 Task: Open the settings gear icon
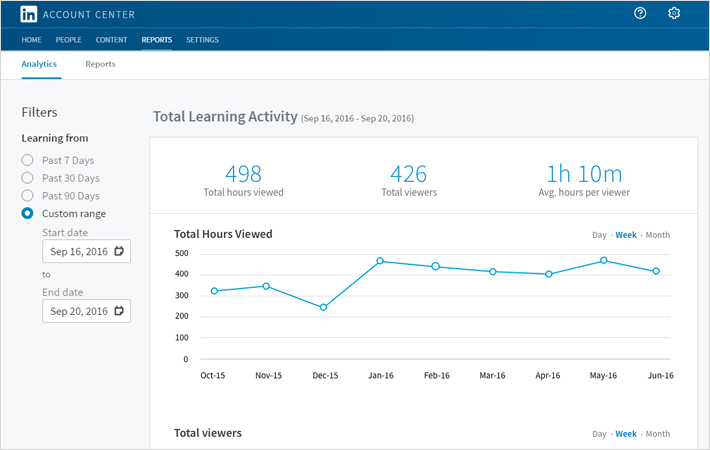(674, 14)
